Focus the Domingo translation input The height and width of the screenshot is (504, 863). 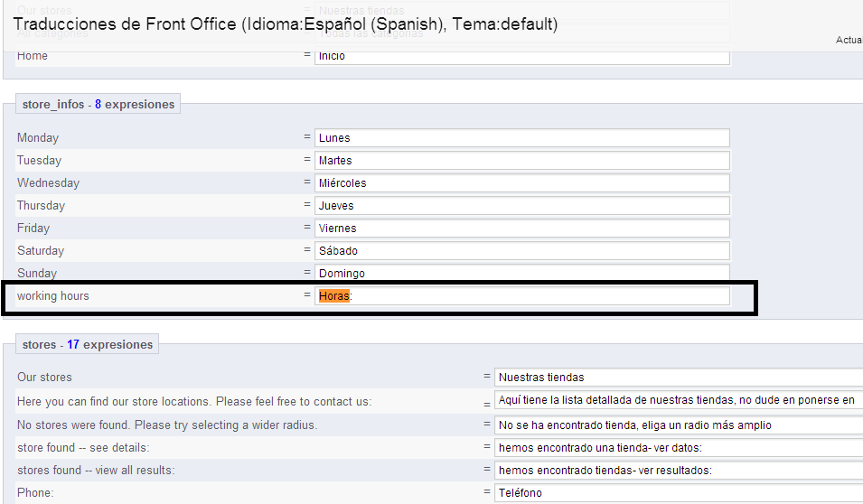coord(522,273)
